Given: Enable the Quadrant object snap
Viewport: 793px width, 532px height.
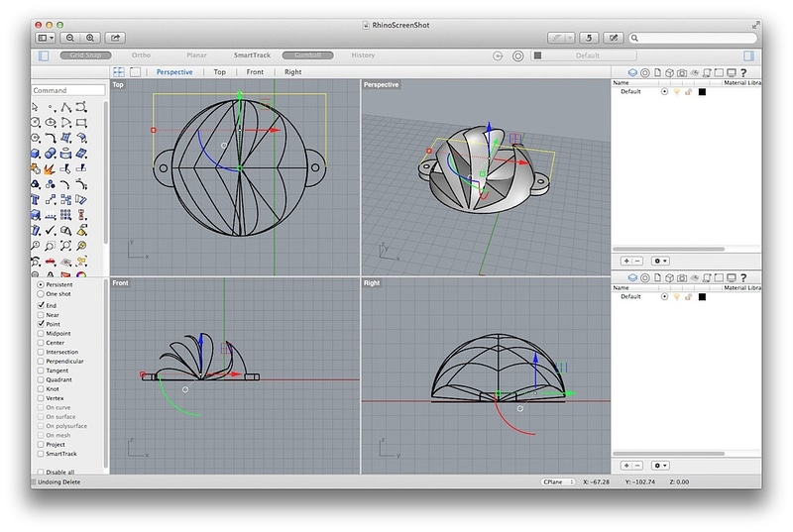Looking at the screenshot, I should pyautogui.click(x=41, y=379).
